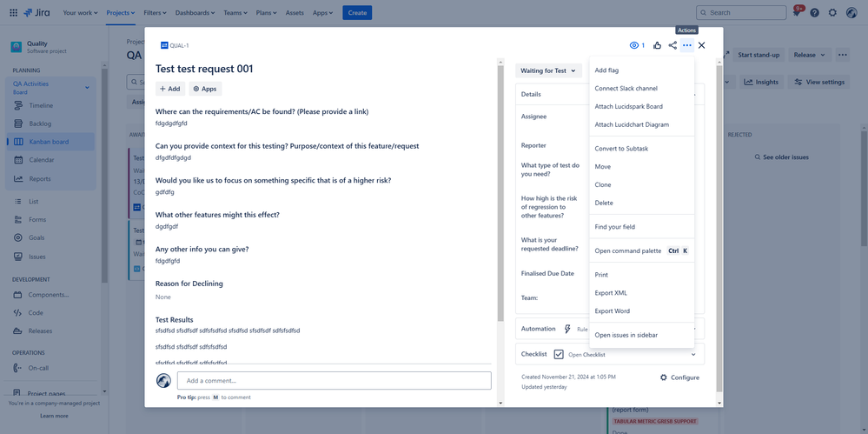This screenshot has width=868, height=434.
Task: Open List in sidebar
Action: click(51, 201)
